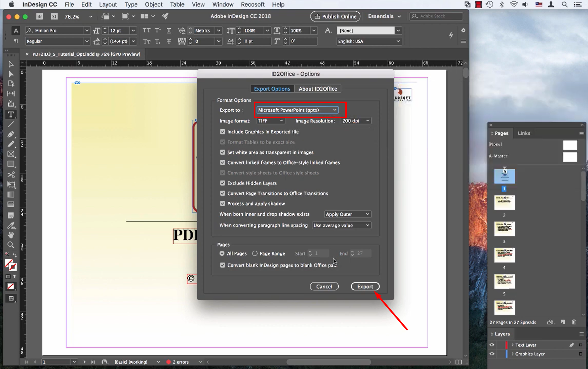Open the Apply Outer shadow dropdown
This screenshot has width=588, height=369.
click(x=347, y=214)
